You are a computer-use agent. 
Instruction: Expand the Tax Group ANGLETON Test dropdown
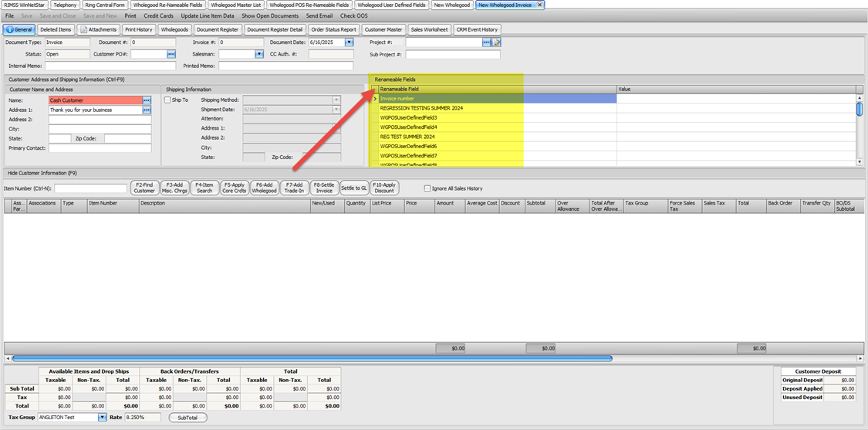pos(102,417)
